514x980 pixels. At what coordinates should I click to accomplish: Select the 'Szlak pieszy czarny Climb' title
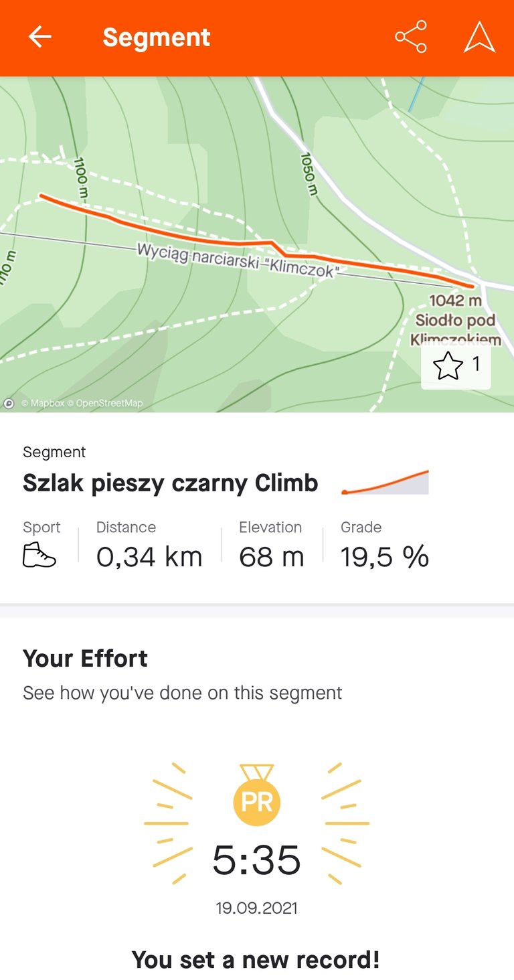(170, 483)
